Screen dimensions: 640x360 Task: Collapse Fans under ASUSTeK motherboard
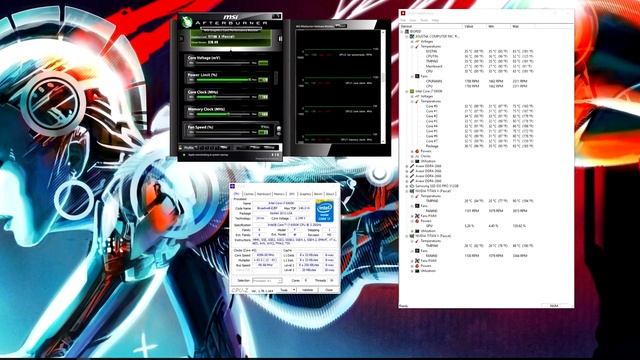[x=412, y=76]
